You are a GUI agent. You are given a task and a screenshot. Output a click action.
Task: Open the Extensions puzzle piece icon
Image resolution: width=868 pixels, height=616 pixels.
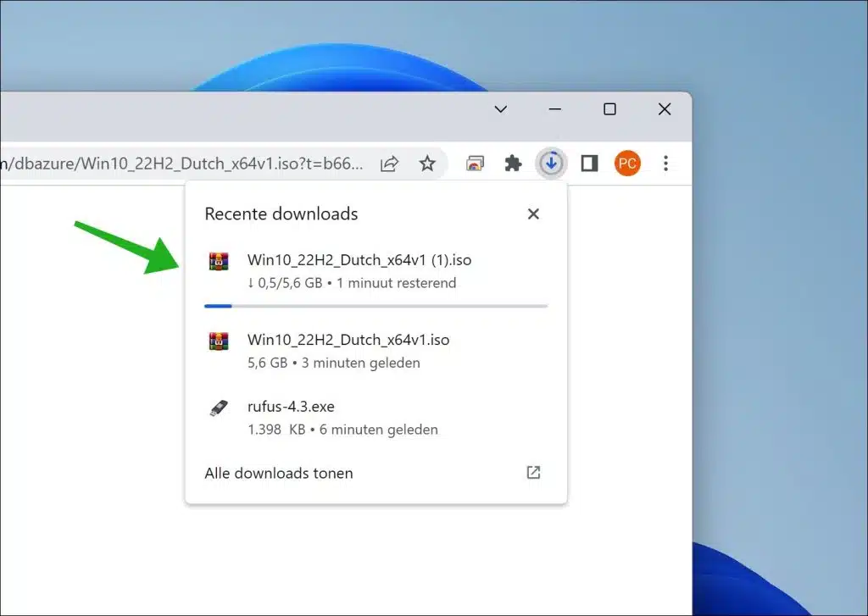click(x=513, y=163)
